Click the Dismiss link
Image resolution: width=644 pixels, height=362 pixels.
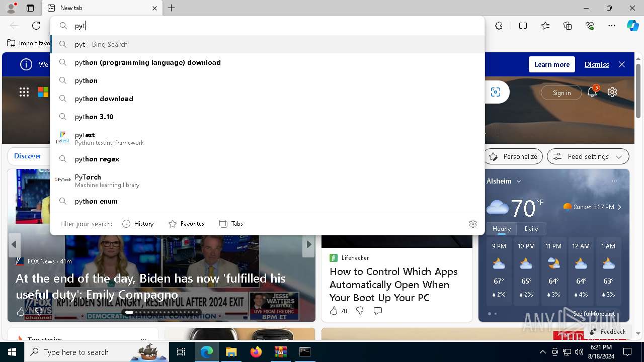point(597,64)
